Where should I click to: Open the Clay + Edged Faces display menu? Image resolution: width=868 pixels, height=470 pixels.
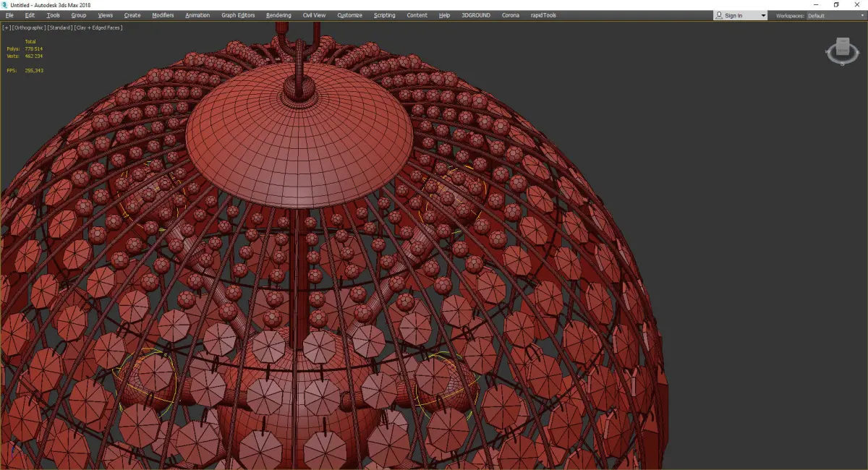click(98, 27)
